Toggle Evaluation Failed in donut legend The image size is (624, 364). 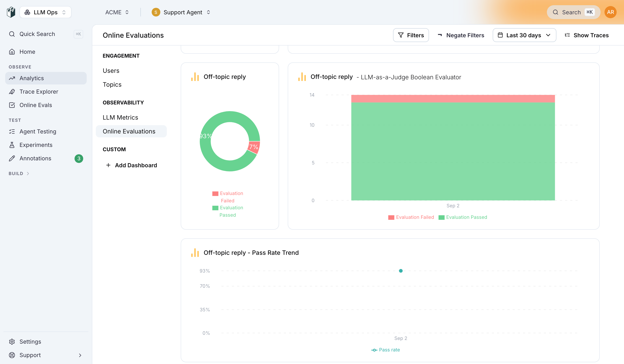227,197
